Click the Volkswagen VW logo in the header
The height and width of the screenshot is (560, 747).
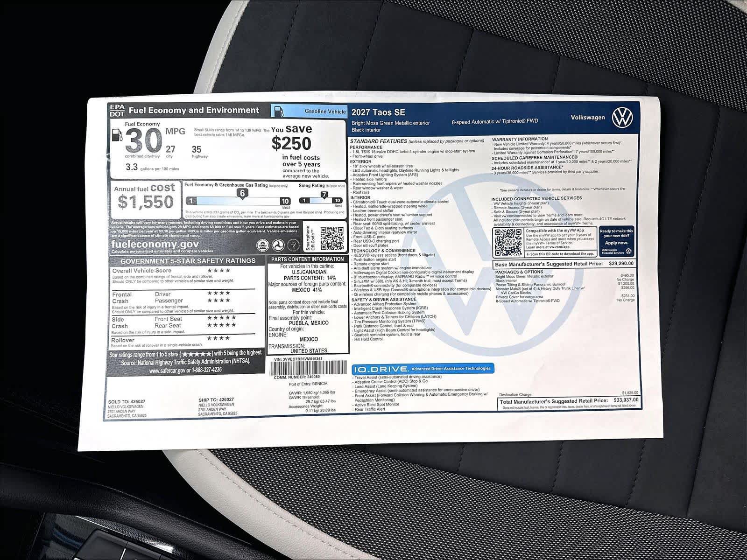click(622, 117)
